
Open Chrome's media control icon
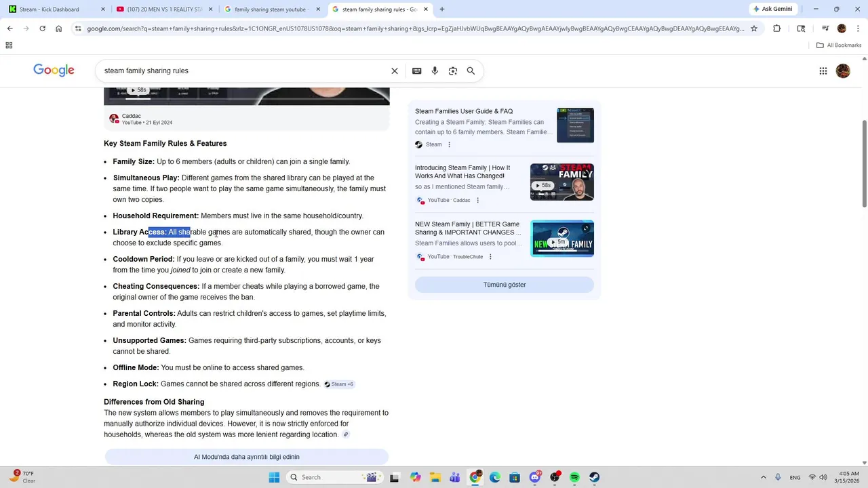click(825, 28)
